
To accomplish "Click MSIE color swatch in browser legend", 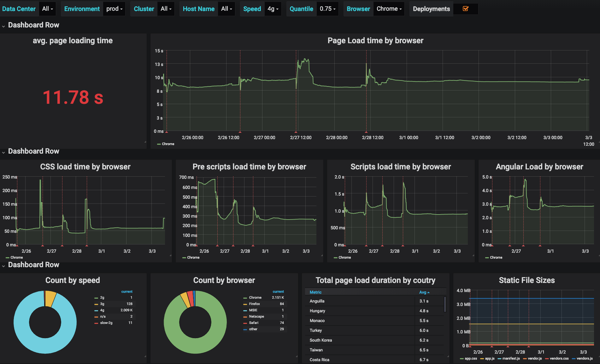I will pyautogui.click(x=245, y=310).
